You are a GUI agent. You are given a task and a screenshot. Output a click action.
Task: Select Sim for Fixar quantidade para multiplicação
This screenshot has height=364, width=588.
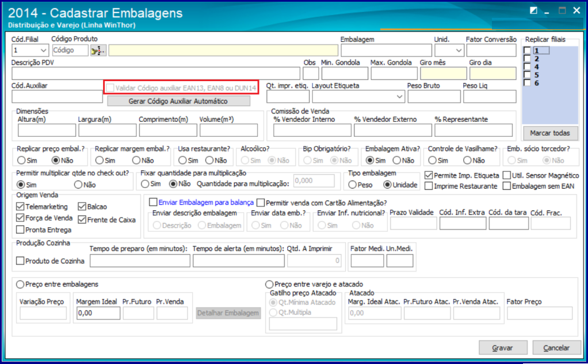145,184
